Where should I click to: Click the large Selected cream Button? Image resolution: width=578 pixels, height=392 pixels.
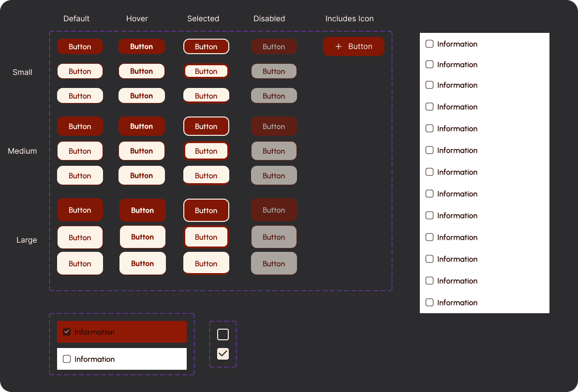(x=206, y=237)
